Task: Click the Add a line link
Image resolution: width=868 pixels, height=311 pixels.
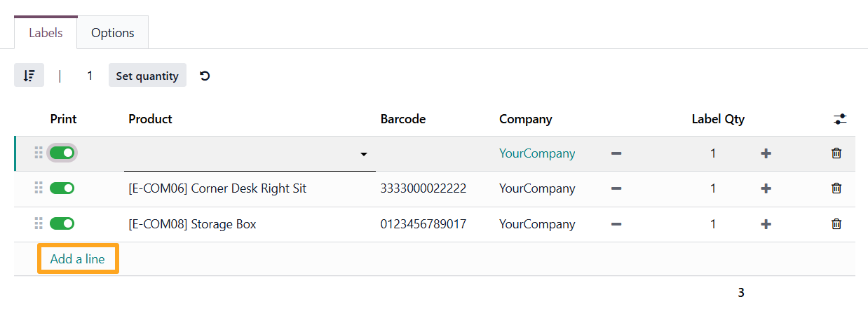Action: [77, 259]
